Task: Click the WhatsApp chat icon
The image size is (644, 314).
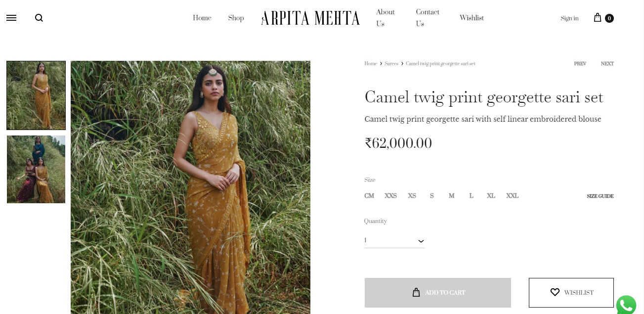Action: [x=627, y=306]
